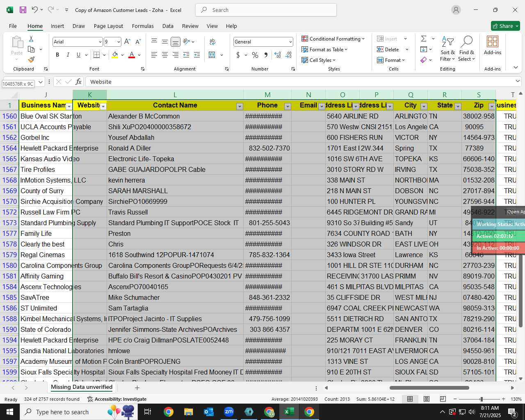Click the AutoSum sigma icon
This screenshot has width=525, height=420.
coord(424,39)
